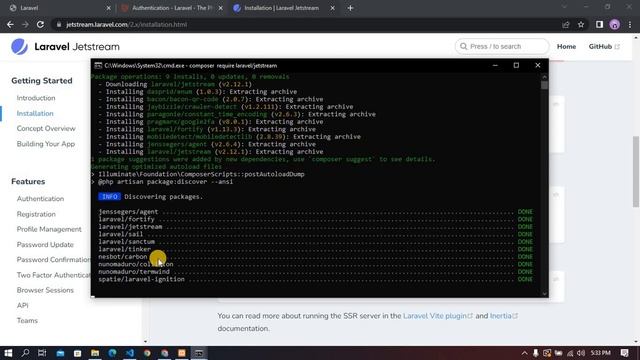
Task: Open Two Factor Authentication in the sidebar
Action: (x=53, y=275)
